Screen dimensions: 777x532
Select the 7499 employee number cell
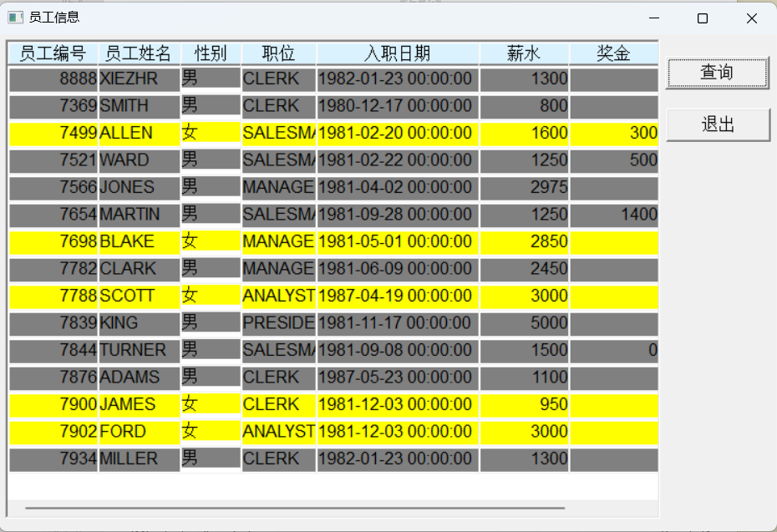point(53,134)
